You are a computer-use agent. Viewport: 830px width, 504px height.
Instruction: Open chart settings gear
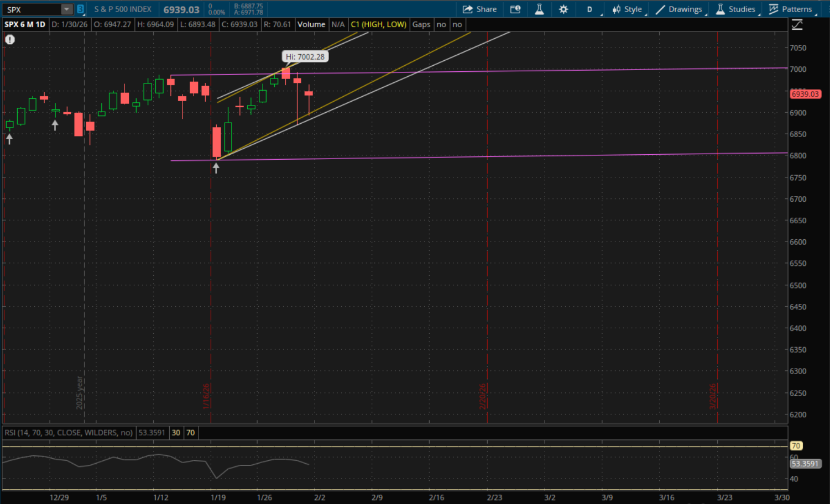[563, 9]
